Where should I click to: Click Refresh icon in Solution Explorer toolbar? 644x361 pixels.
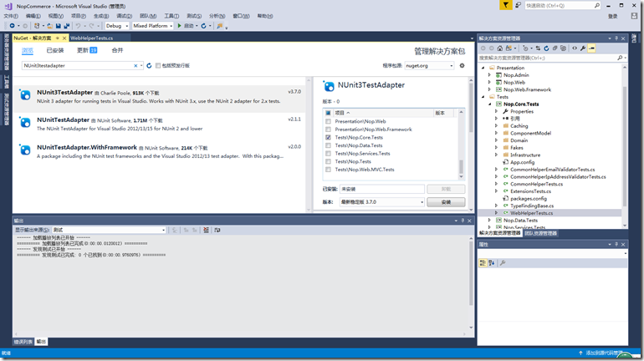546,48
